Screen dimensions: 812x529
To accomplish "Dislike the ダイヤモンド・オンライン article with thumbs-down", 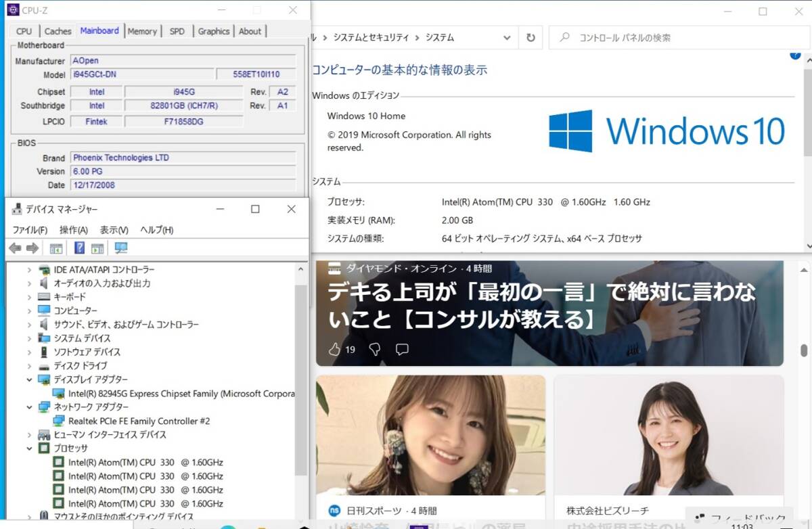I will click(374, 349).
